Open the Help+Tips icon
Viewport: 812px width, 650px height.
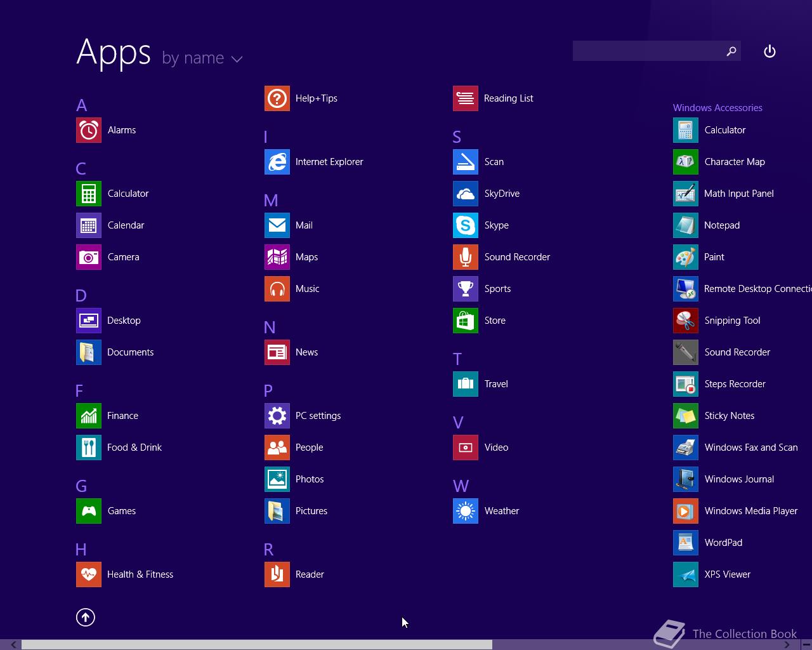pyautogui.click(x=277, y=98)
